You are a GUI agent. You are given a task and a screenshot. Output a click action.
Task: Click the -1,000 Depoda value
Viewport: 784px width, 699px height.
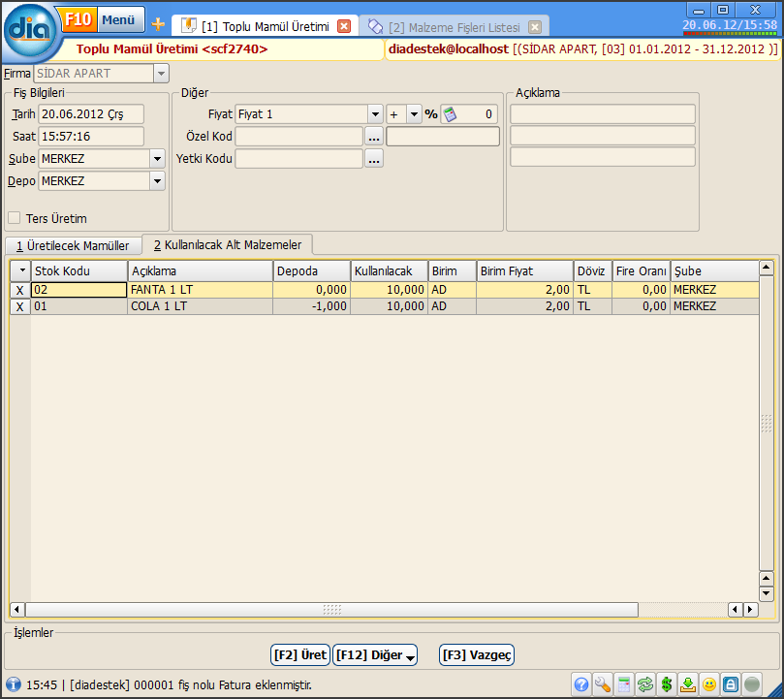click(x=311, y=306)
